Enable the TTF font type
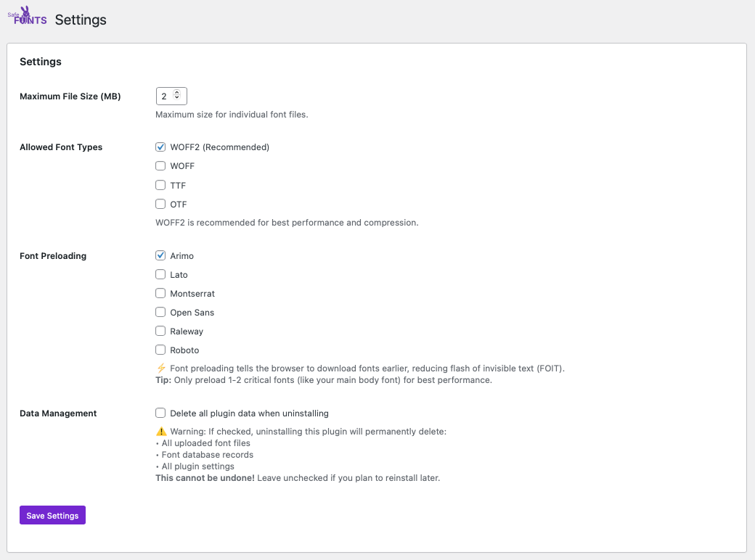The image size is (755, 560). pyautogui.click(x=160, y=185)
